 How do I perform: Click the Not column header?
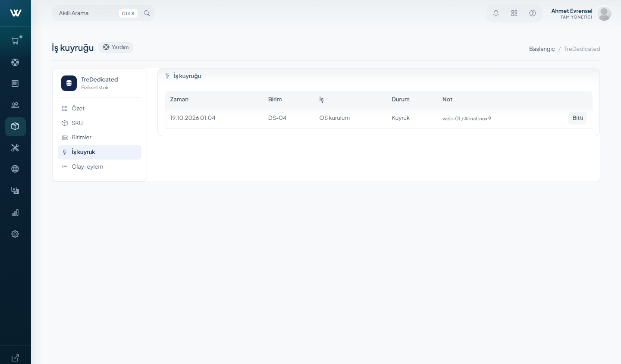[447, 99]
